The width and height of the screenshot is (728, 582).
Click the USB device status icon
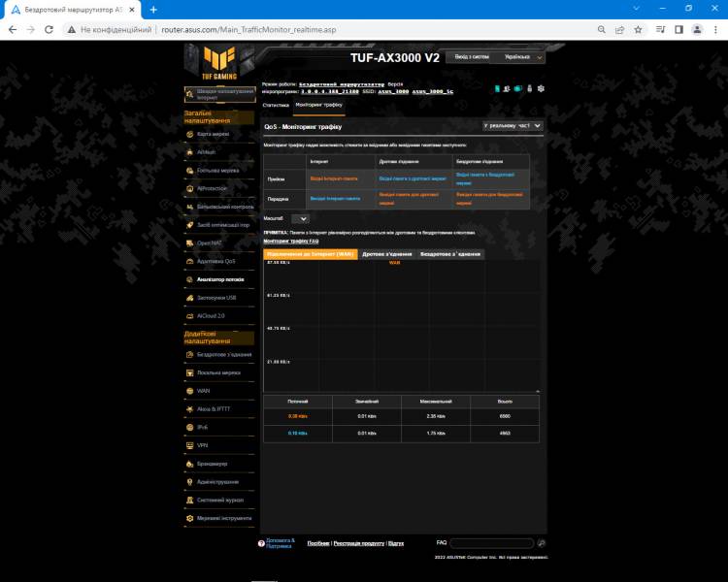tap(529, 88)
